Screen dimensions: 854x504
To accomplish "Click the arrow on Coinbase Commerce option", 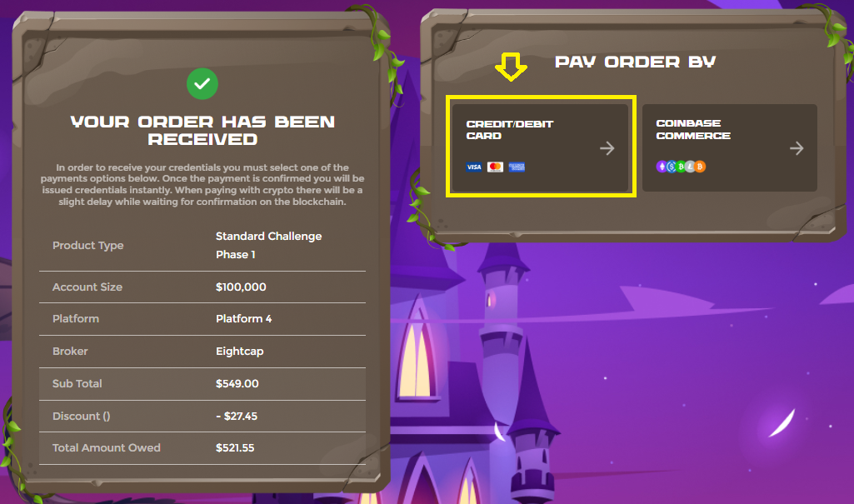I will click(x=797, y=148).
